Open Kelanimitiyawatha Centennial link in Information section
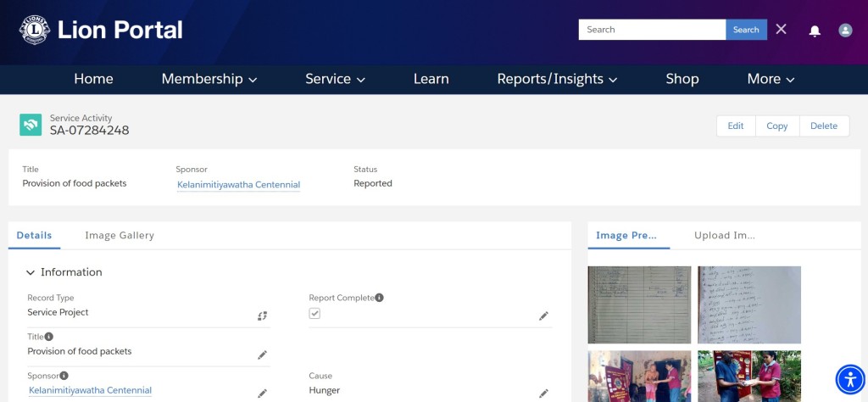 coord(90,390)
